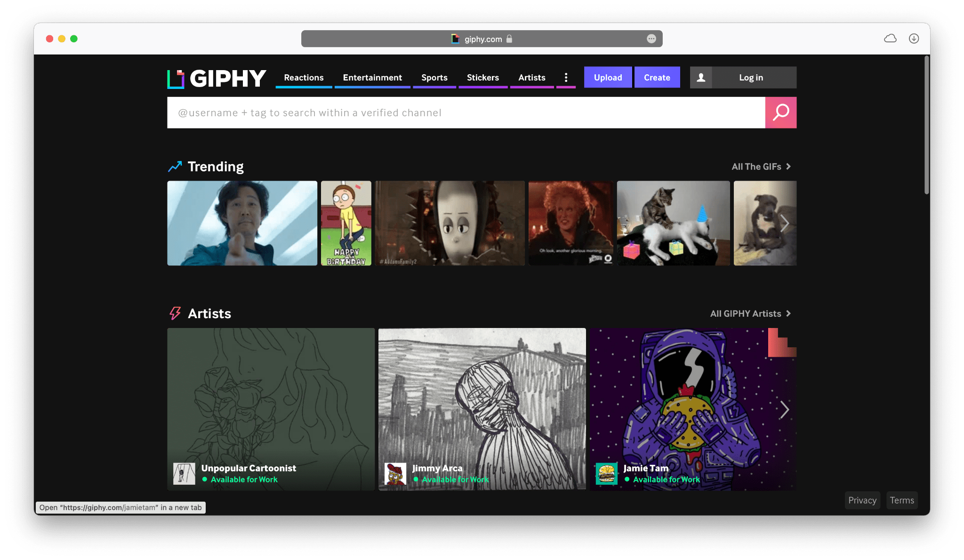Screen dimensions: 964x560
Task: Open the Stickers category
Action: tap(482, 77)
